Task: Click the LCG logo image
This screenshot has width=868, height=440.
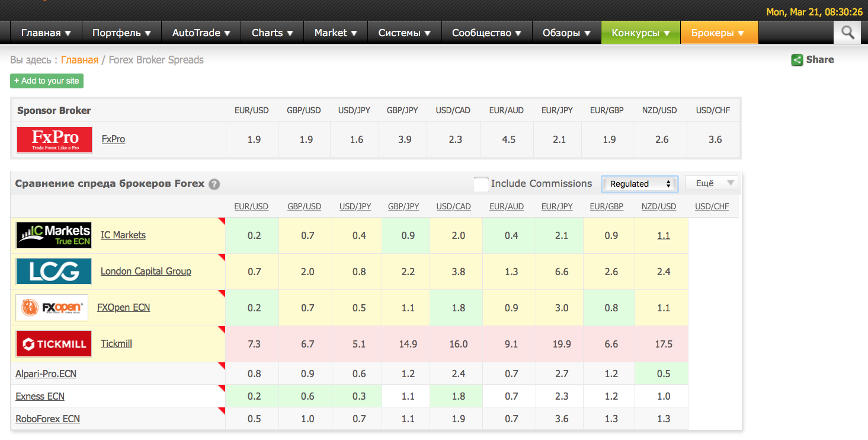Action: click(x=54, y=272)
